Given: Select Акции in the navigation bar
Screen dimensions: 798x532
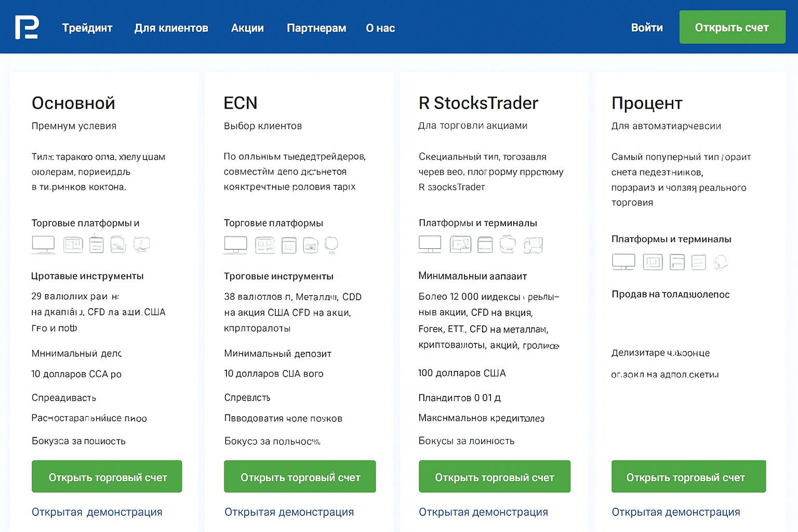Looking at the screenshot, I should click(x=247, y=28).
